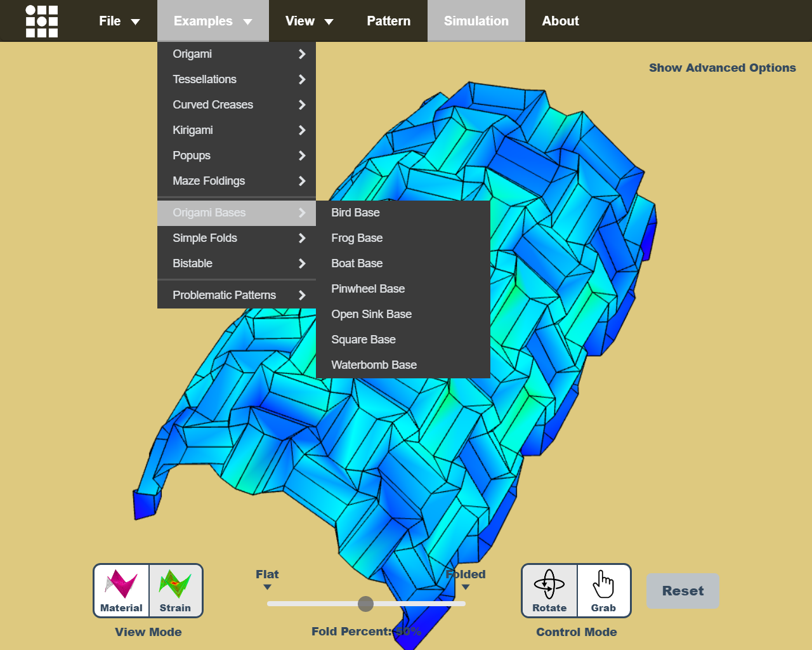Open the View dropdown menu
Screen dimensions: 812x650
tap(308, 21)
